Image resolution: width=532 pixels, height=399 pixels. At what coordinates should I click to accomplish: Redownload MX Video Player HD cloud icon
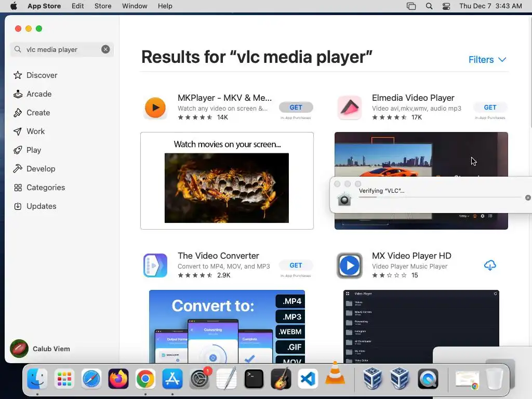[490, 265]
